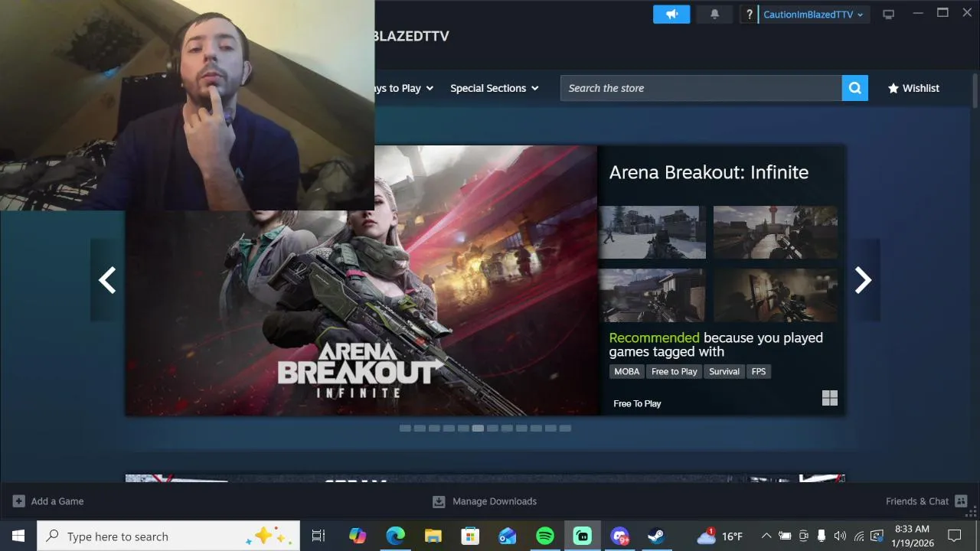
Task: Open File Explorer from the taskbar
Action: click(x=433, y=536)
